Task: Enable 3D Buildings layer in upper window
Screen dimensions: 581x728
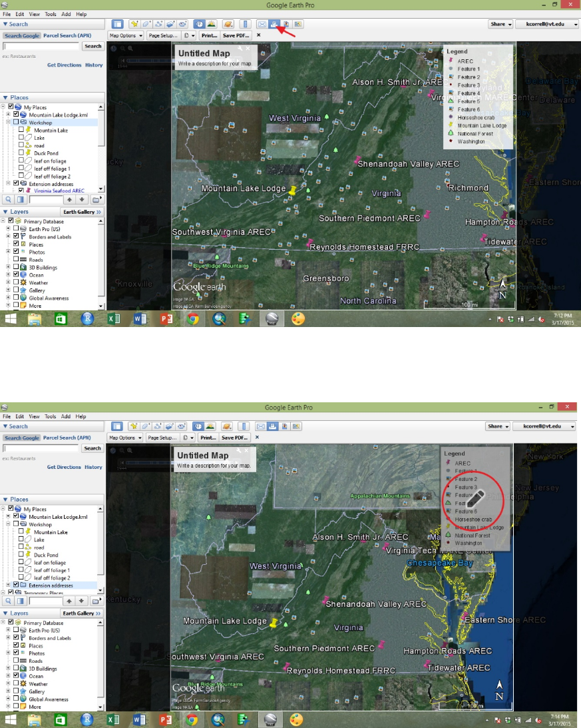Action: coord(16,267)
